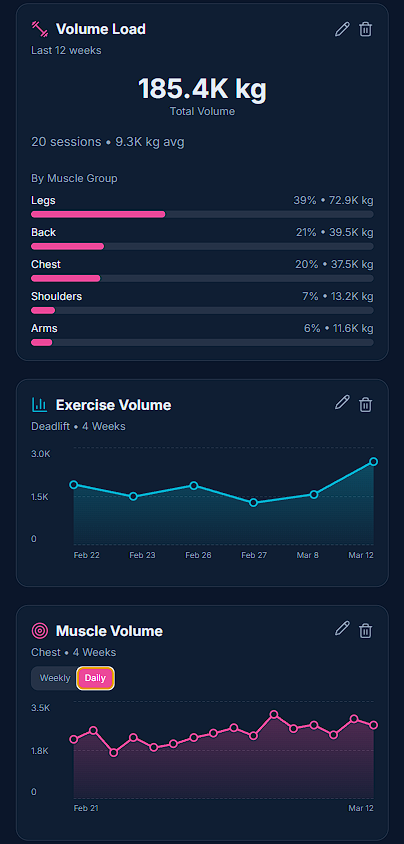Viewport: 404px width, 844px height.
Task: Click the Exercise Volume card title
Action: point(114,405)
